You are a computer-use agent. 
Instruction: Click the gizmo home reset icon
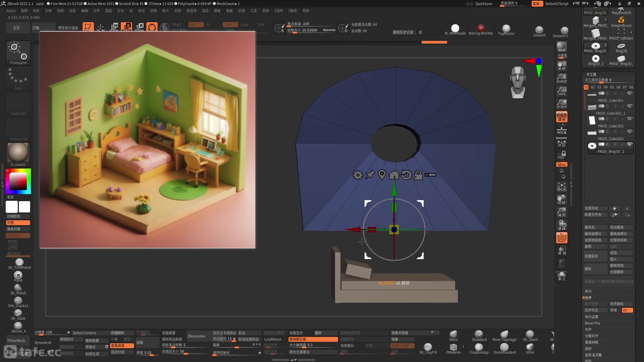coord(394,175)
